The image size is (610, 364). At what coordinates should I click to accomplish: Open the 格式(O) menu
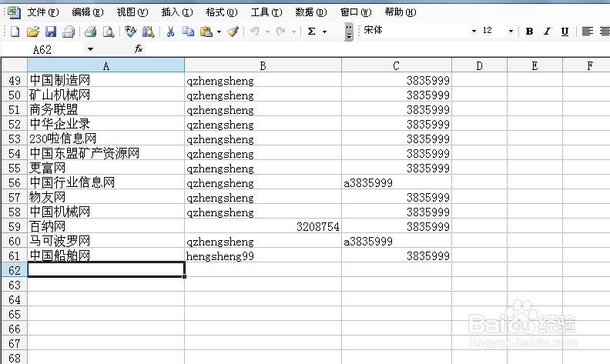pyautogui.click(x=222, y=12)
